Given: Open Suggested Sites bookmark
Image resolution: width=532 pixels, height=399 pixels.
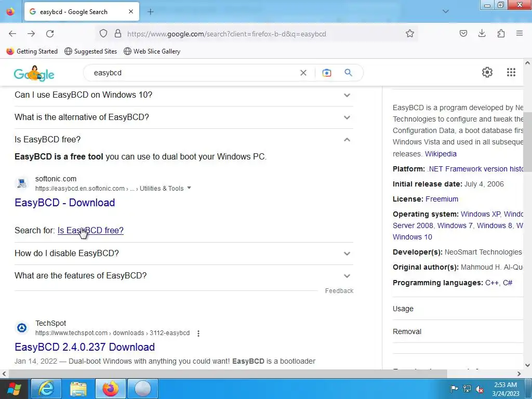Looking at the screenshot, I should (x=90, y=51).
